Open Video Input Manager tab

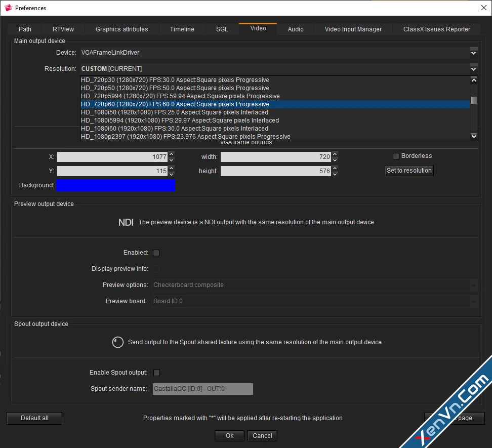coord(353,29)
